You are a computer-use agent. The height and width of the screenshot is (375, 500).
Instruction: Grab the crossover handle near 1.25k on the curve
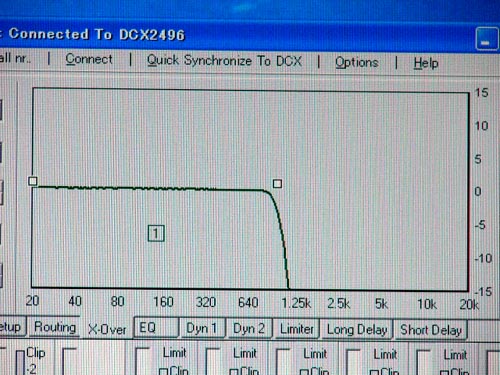pos(277,184)
